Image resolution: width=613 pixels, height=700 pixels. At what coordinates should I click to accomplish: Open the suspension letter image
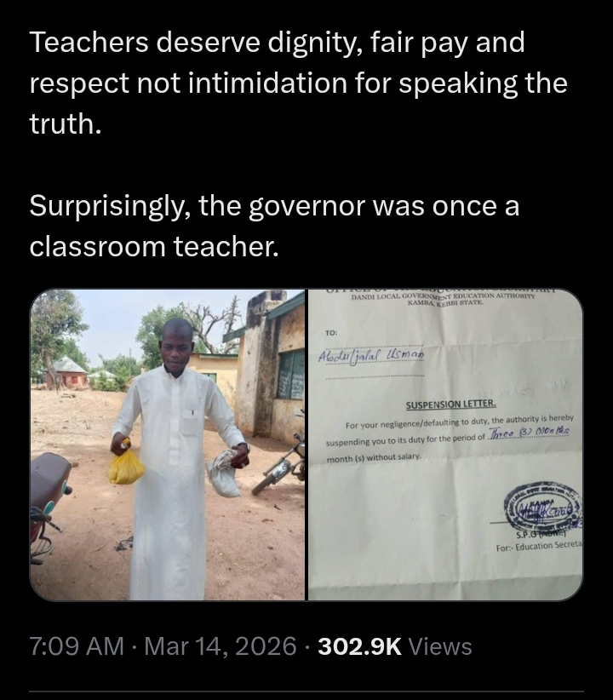tap(445, 445)
